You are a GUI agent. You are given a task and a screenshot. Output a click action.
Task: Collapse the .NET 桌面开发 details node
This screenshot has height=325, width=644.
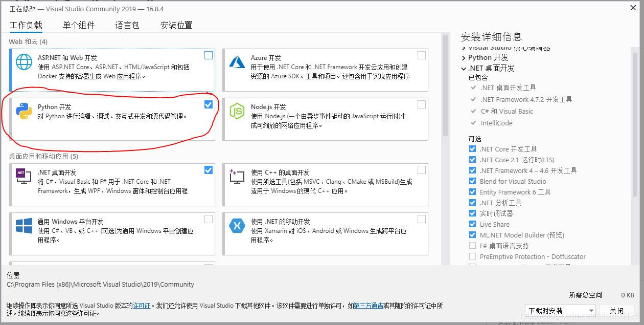pyautogui.click(x=464, y=69)
